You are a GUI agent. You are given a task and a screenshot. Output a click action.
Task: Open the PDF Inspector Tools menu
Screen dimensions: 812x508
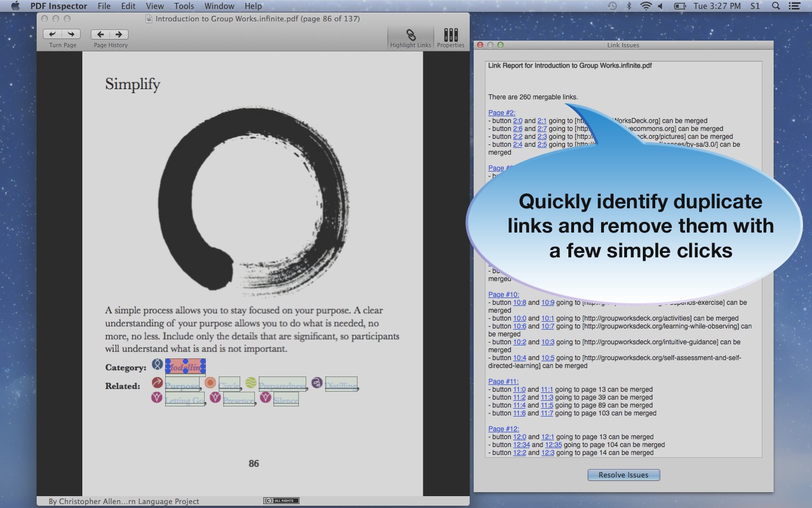pyautogui.click(x=183, y=6)
